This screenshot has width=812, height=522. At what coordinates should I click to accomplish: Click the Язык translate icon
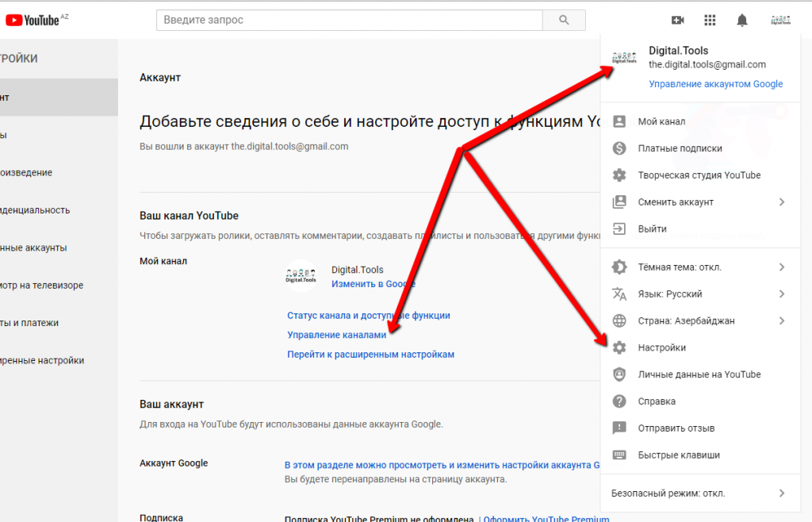click(619, 294)
